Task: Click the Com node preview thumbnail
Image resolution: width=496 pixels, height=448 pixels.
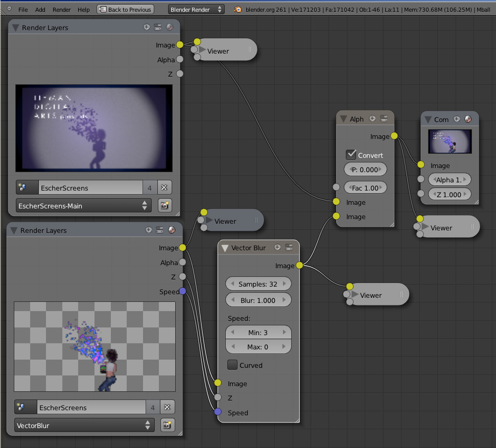Action: [x=450, y=142]
